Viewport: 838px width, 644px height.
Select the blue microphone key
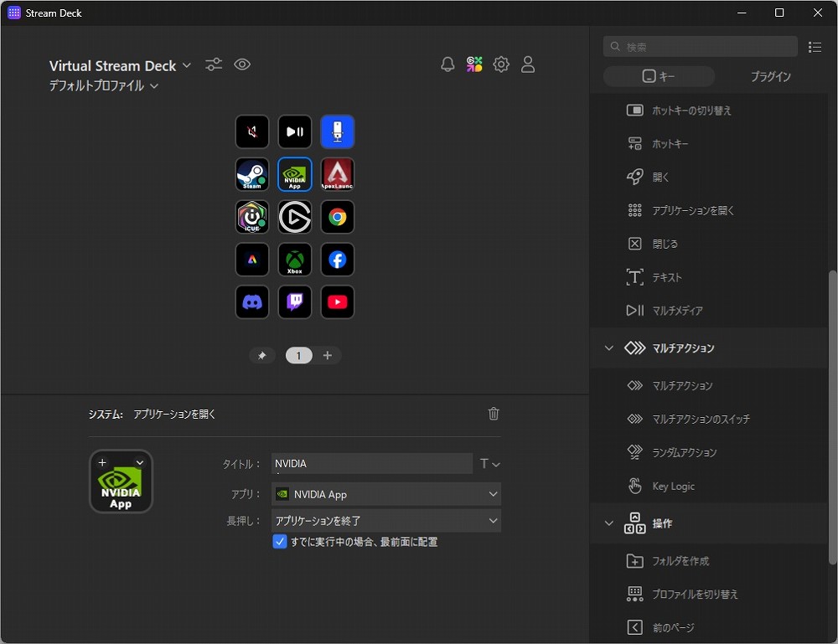pos(337,131)
